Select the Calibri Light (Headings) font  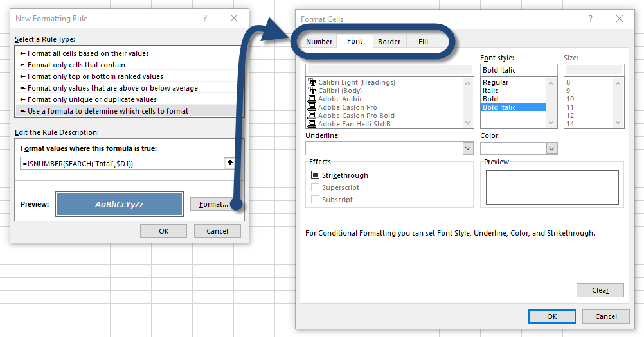356,82
